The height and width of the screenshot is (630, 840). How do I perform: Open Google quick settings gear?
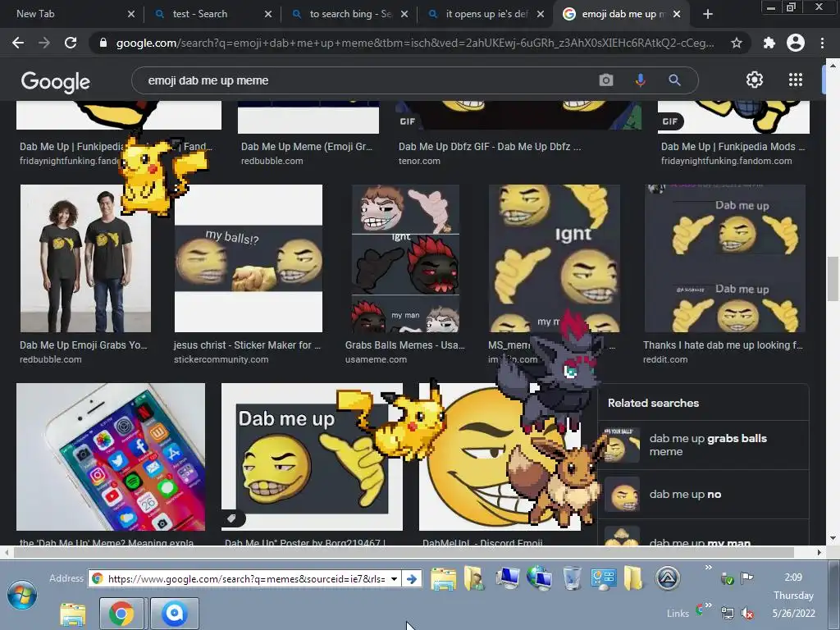[x=755, y=80]
